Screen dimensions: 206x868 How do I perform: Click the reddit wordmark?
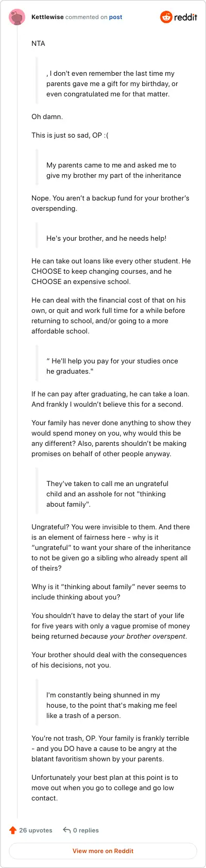185,17
